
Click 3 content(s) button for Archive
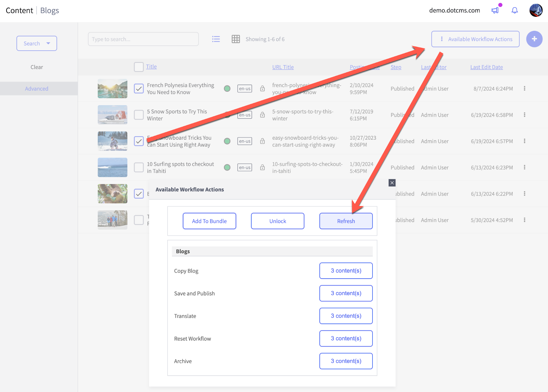(x=346, y=361)
